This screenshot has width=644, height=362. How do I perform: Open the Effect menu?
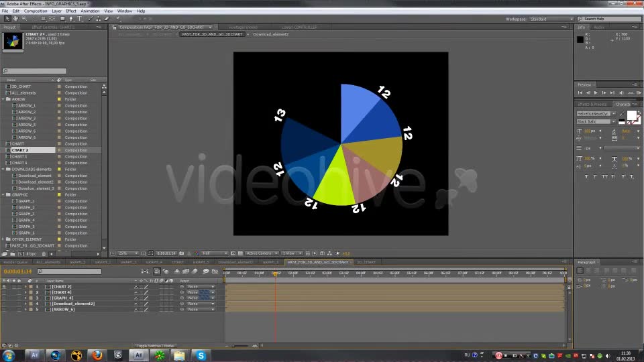click(x=71, y=11)
